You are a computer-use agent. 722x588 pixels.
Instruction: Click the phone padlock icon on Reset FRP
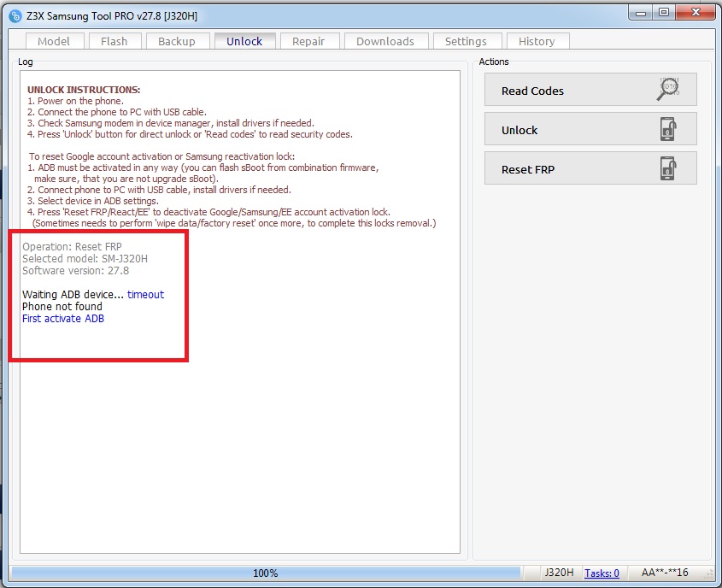pyautogui.click(x=668, y=168)
